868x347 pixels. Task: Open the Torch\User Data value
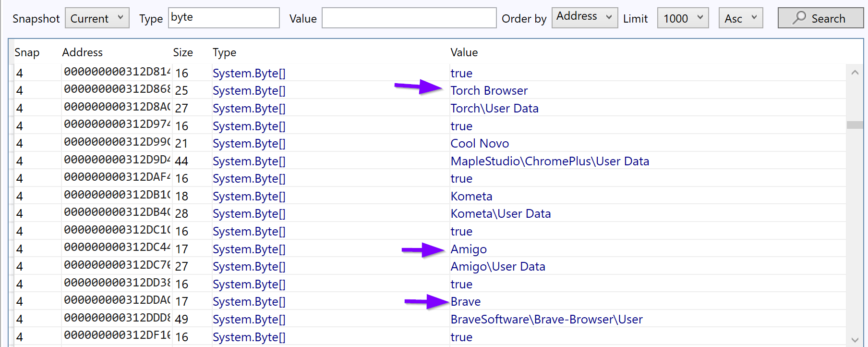pos(494,108)
